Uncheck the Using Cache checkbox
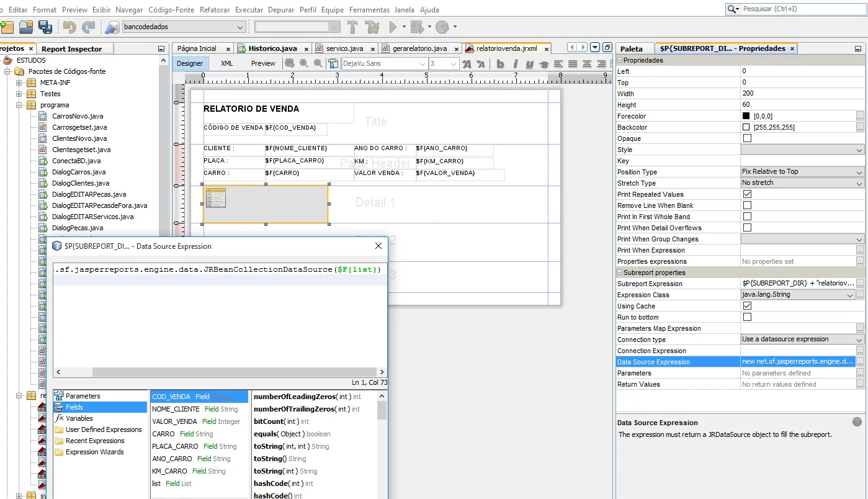 tap(747, 306)
